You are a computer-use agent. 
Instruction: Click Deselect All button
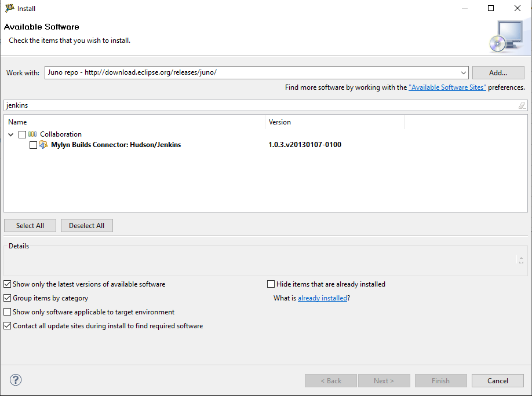(87, 225)
